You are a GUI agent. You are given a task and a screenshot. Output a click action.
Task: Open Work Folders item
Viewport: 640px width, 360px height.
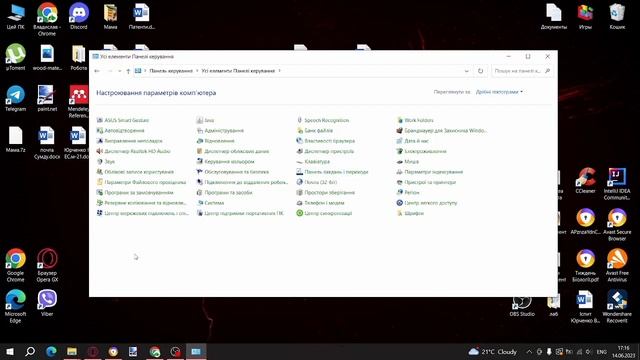(x=415, y=120)
